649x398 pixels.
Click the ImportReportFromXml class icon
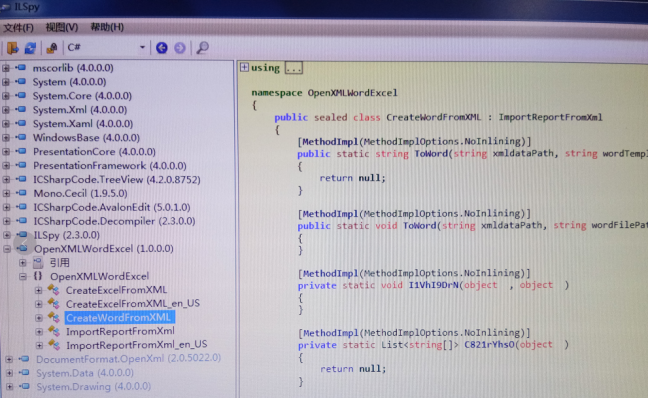(54, 331)
